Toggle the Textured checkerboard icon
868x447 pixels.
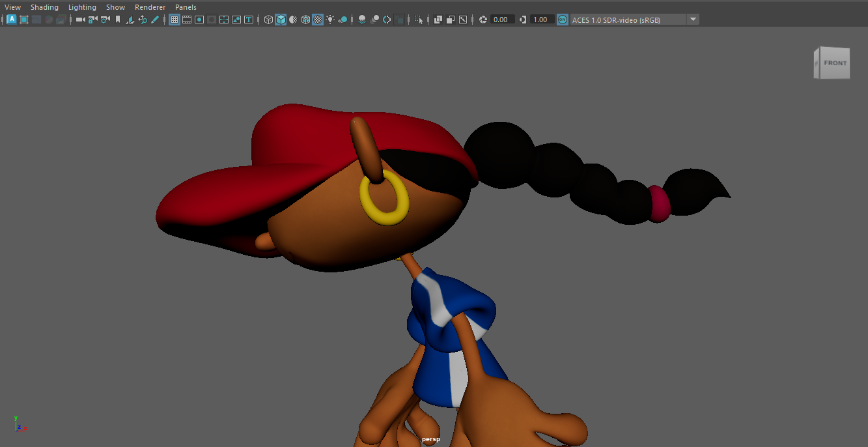coord(318,20)
